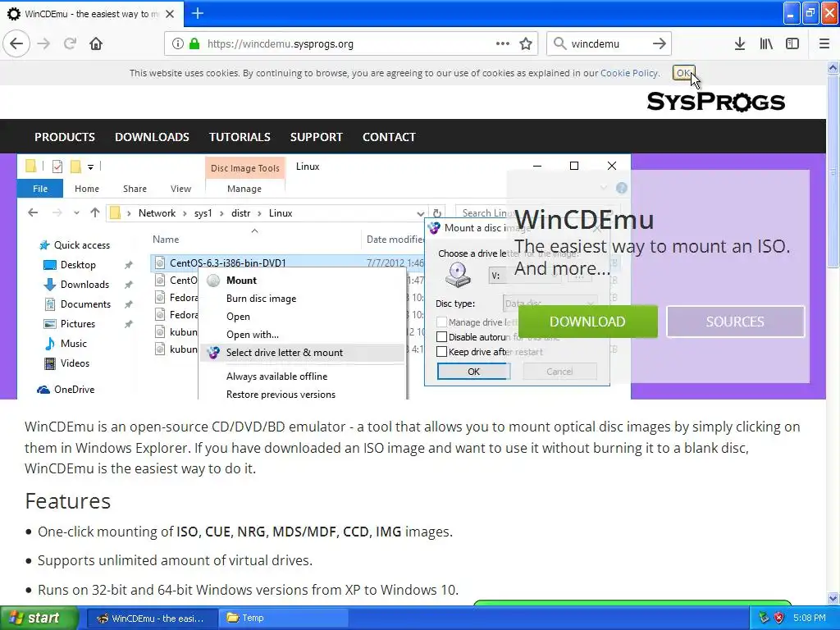This screenshot has width=840, height=630.
Task: Click the taskbar clock showing 5:08 PM
Action: click(x=810, y=619)
